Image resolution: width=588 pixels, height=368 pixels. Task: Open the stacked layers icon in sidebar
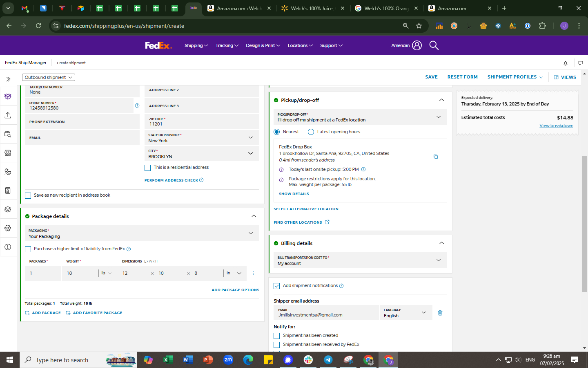[8, 209]
